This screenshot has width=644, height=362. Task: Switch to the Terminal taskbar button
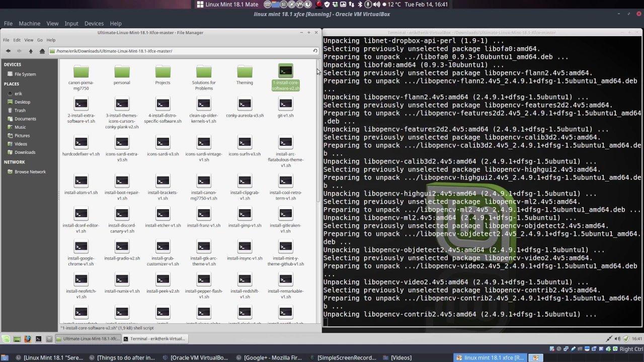[155, 339]
